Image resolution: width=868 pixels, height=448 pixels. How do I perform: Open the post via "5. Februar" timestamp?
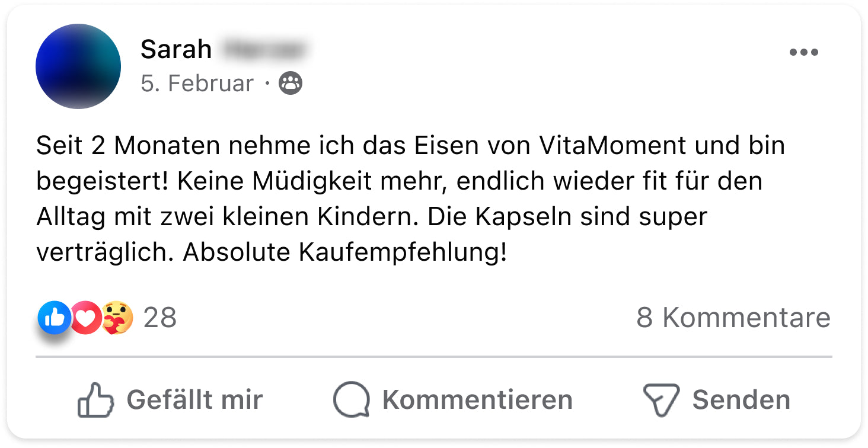point(197,84)
